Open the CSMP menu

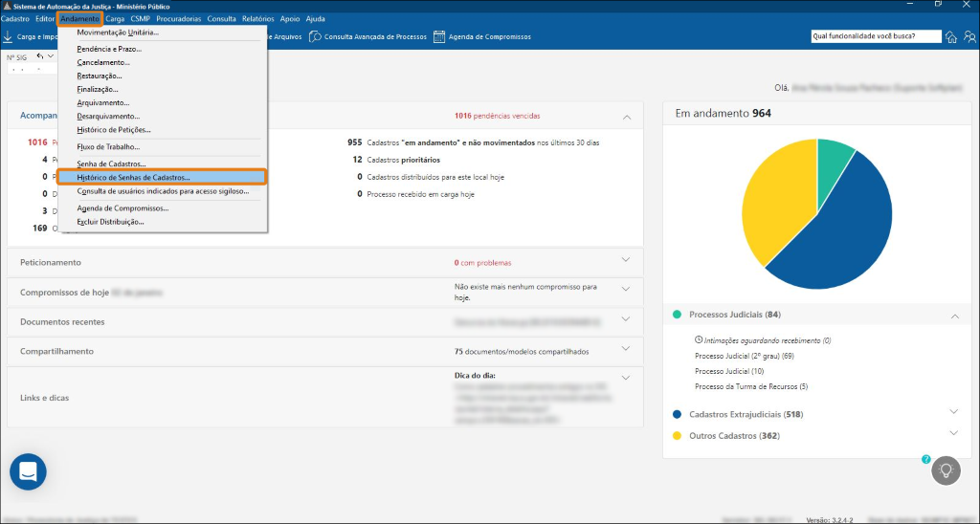pyautogui.click(x=141, y=19)
